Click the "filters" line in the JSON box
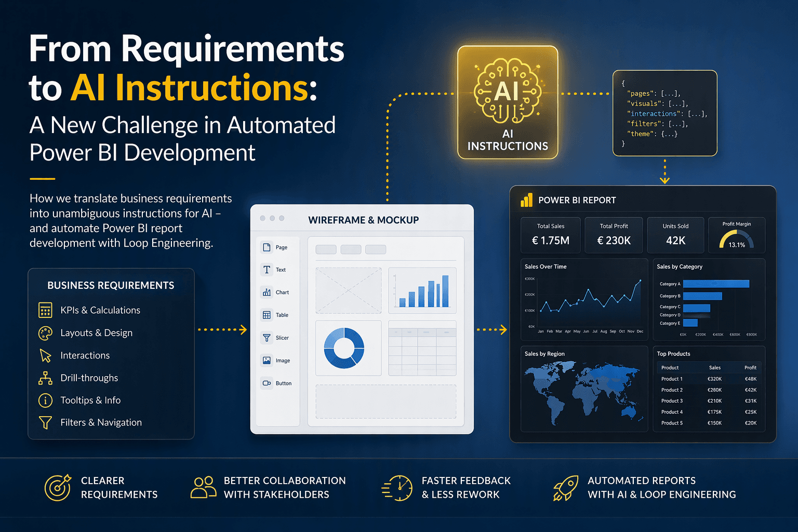This screenshot has width=798, height=532. click(x=658, y=124)
